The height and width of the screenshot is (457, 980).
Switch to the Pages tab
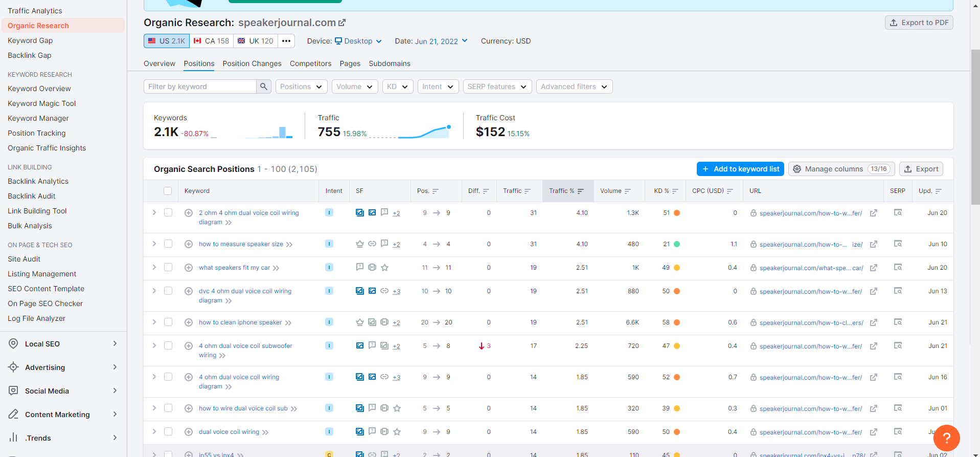[x=350, y=63]
